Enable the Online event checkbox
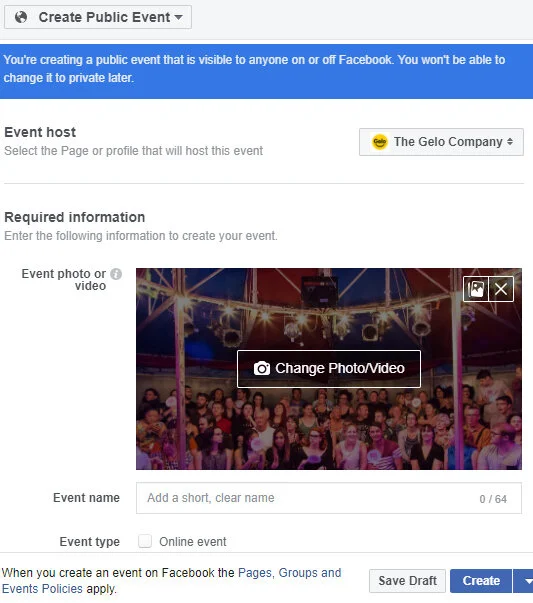 pos(145,541)
